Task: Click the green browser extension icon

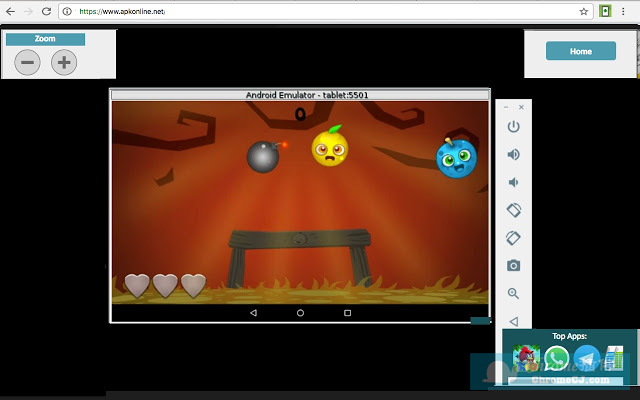Action: click(605, 11)
